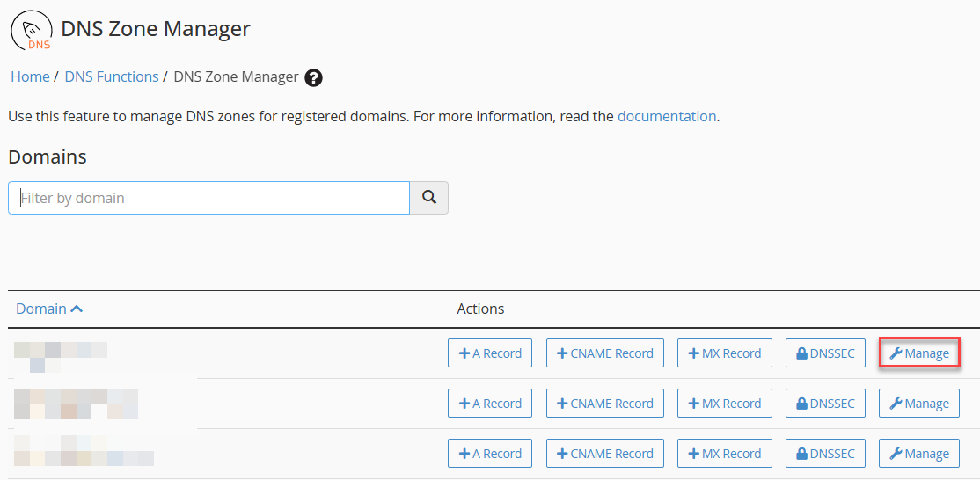Click Manage for the third domain
Screen dimensions: 980x480
(x=919, y=453)
